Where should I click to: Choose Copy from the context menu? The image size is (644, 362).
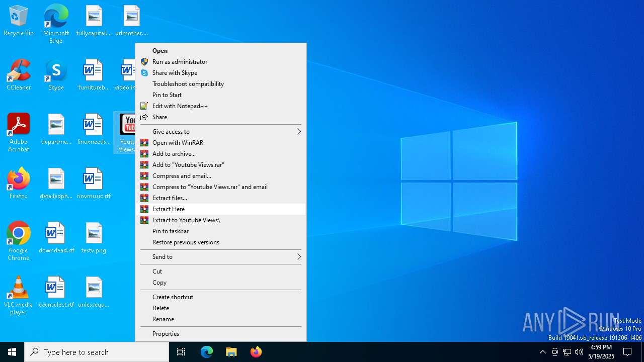click(221, 283)
